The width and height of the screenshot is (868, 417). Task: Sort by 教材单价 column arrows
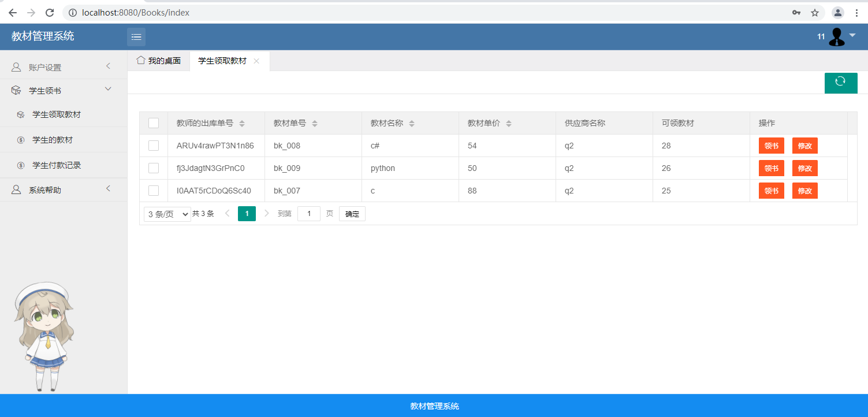tap(508, 124)
